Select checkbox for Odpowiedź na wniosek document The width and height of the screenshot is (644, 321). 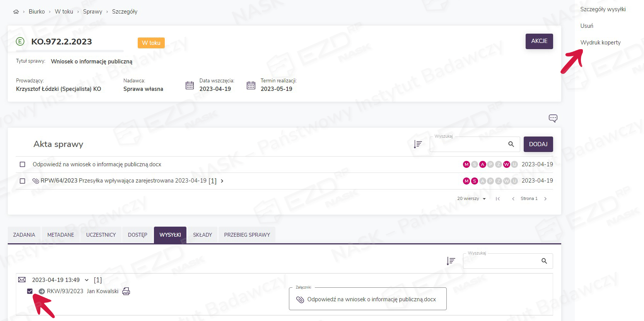[x=22, y=164]
